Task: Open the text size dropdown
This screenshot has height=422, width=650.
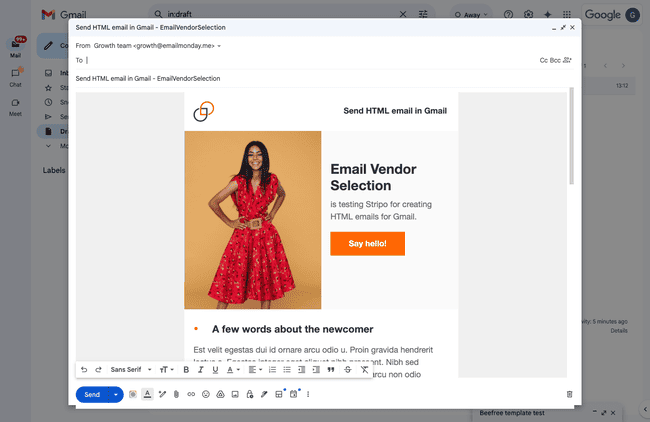Action: click(x=166, y=369)
